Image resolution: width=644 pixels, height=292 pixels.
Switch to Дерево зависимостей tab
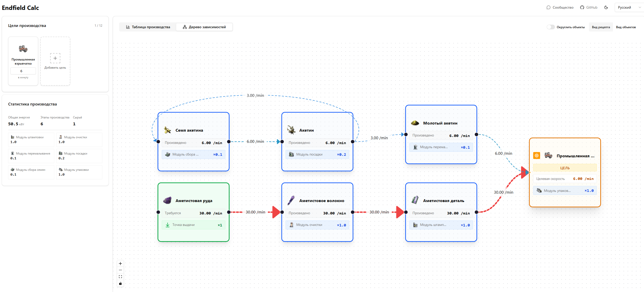(204, 27)
